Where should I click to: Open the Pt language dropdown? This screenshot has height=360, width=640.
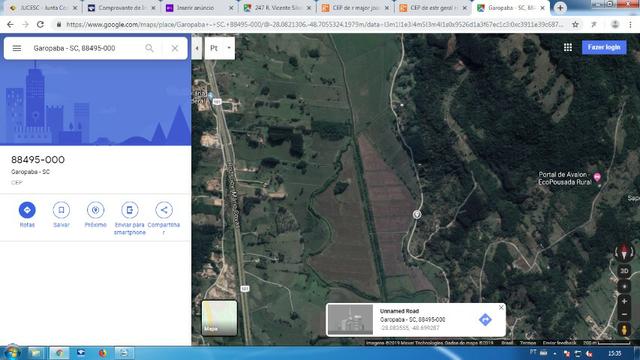[220, 48]
